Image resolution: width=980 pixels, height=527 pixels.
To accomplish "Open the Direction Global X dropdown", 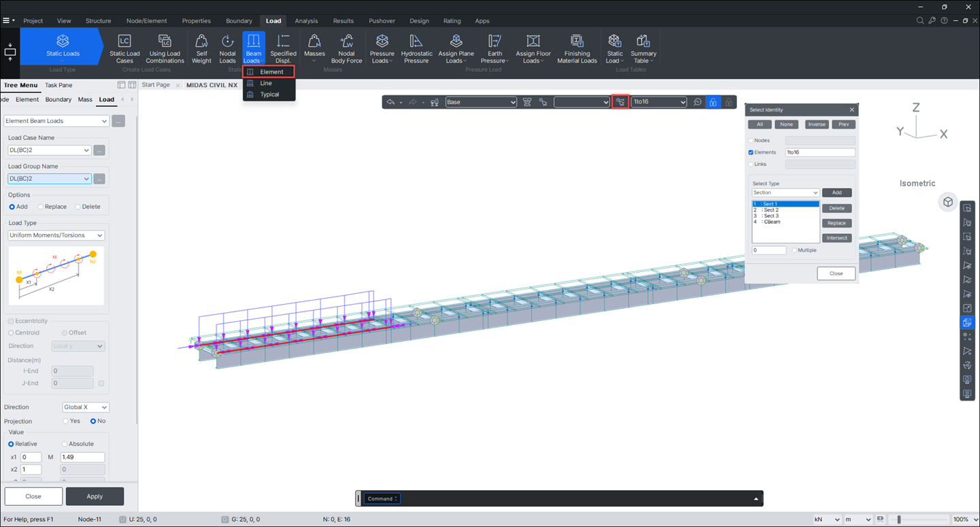I will point(85,407).
